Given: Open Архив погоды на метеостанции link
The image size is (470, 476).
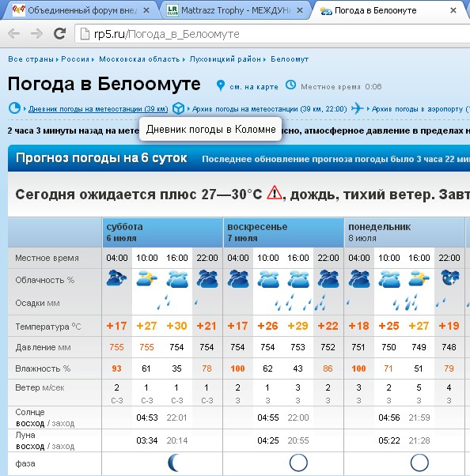Looking at the screenshot, I should pos(270,109).
